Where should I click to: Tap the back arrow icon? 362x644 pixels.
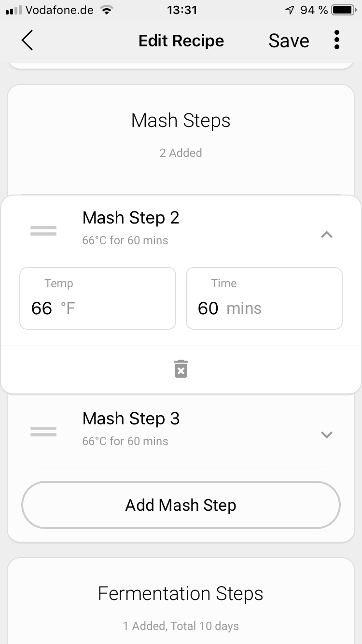coord(28,41)
